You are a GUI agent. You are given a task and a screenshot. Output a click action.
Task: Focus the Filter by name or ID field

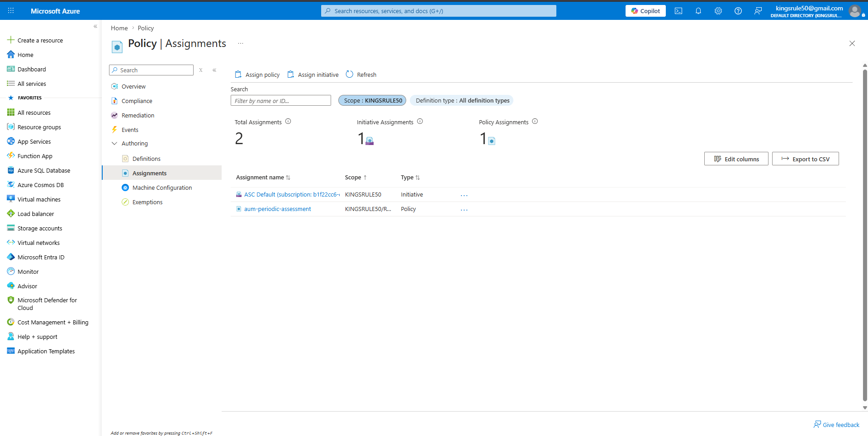(x=280, y=101)
